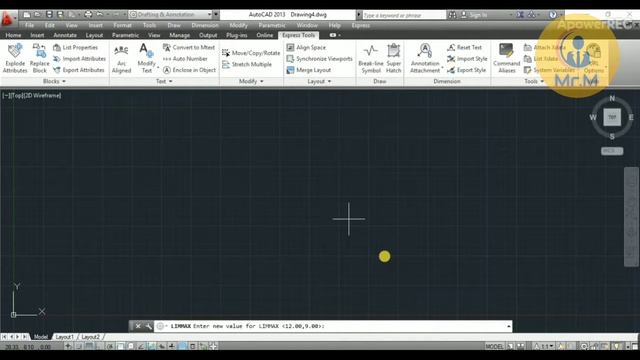This screenshot has width=640, height=360.
Task: Click Import Attributes
Action: pos(80,59)
